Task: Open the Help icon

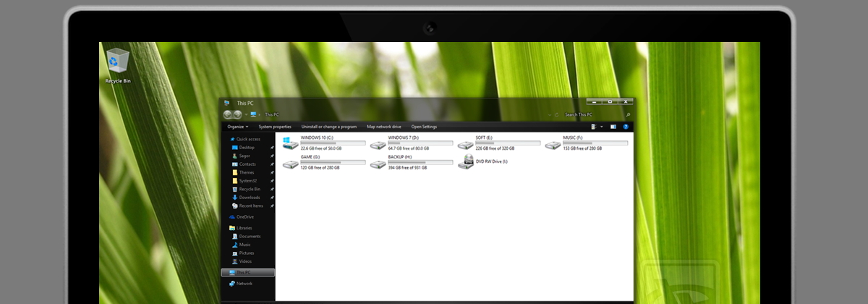Action: point(626,127)
